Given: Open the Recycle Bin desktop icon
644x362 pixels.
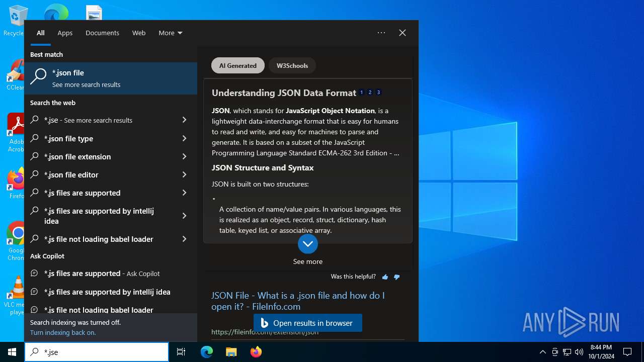Looking at the screenshot, I should click(14, 21).
